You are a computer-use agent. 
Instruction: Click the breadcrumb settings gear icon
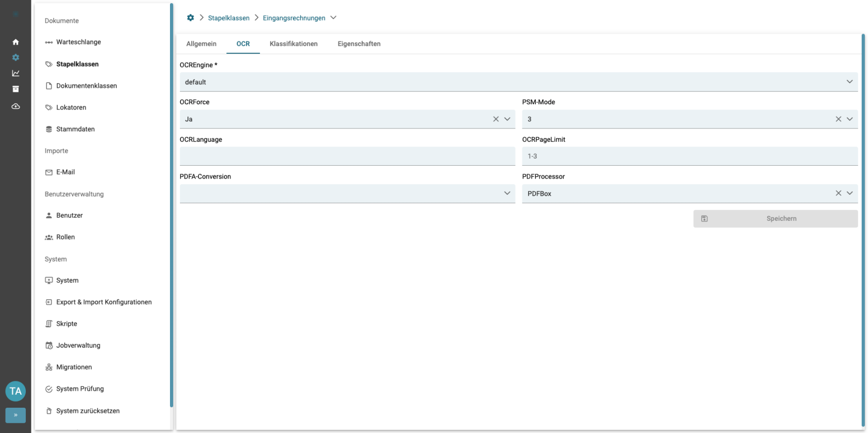[x=190, y=18]
